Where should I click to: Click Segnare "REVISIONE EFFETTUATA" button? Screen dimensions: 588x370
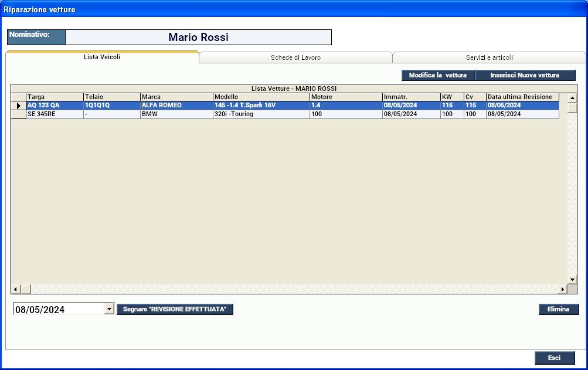point(175,309)
